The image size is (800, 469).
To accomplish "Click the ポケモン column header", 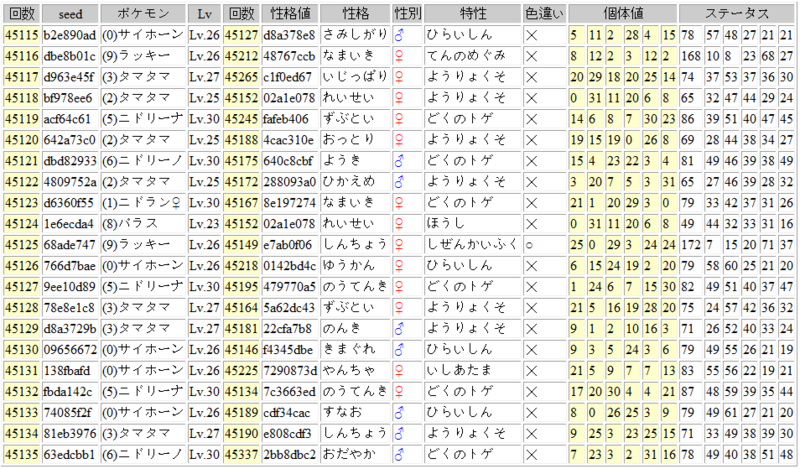I will 143,14.
